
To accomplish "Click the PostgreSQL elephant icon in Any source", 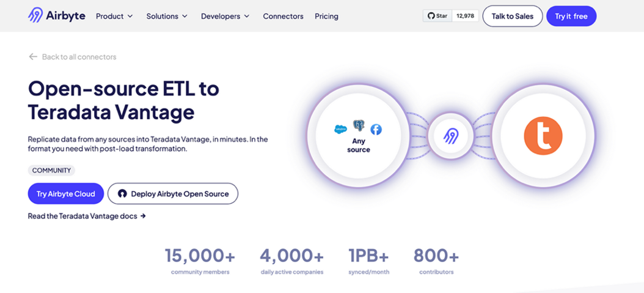I will [x=359, y=126].
